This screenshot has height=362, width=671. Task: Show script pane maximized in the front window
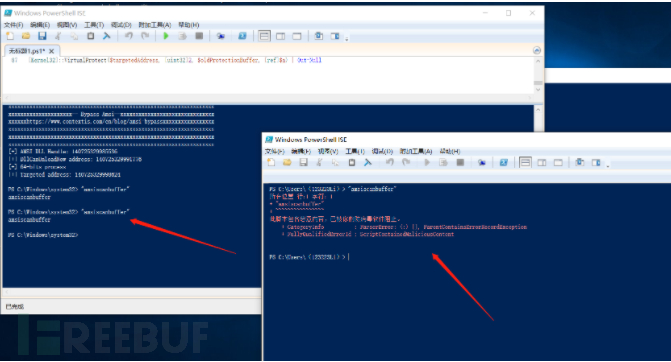[558, 162]
